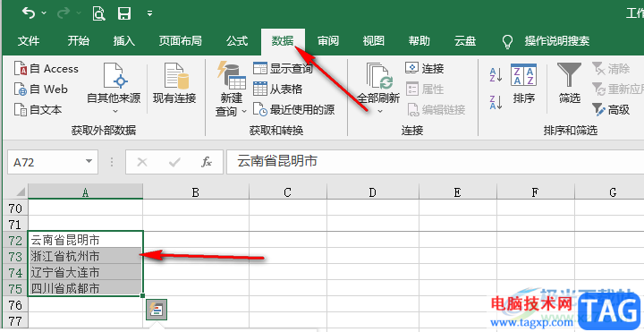This screenshot has height=332, width=644.
Task: Toggle the 筛选 filter funnel
Action: [570, 83]
